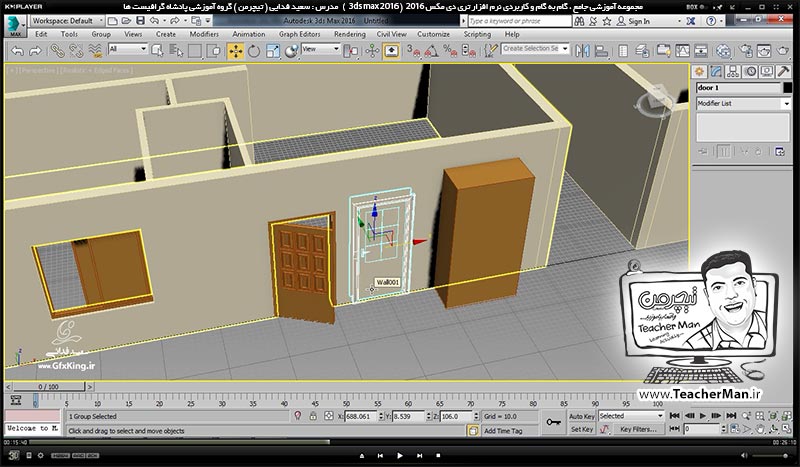Toggle the Percent Snap button
Screen dimensions: 800x467
click(x=450, y=51)
